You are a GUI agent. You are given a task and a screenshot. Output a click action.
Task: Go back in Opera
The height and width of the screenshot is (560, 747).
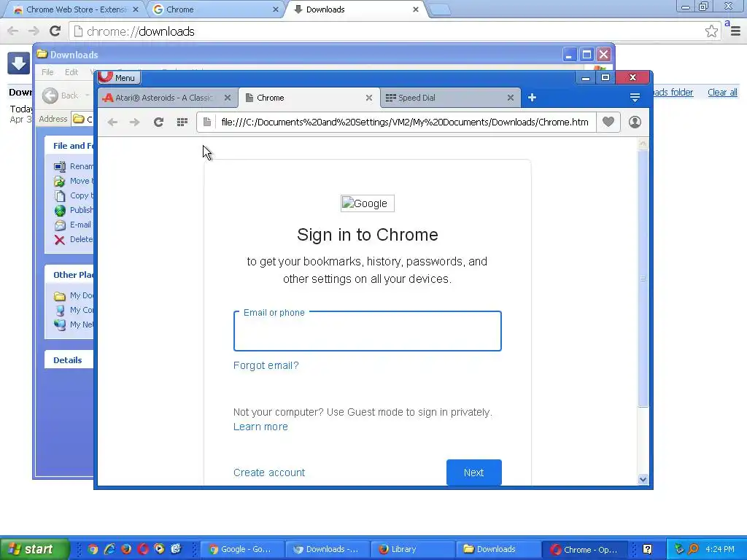tap(112, 122)
